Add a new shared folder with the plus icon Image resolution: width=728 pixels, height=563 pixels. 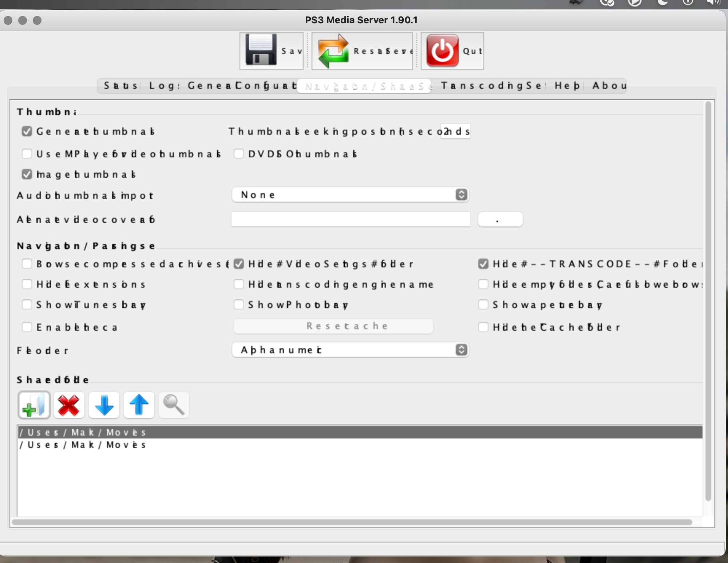(x=34, y=405)
